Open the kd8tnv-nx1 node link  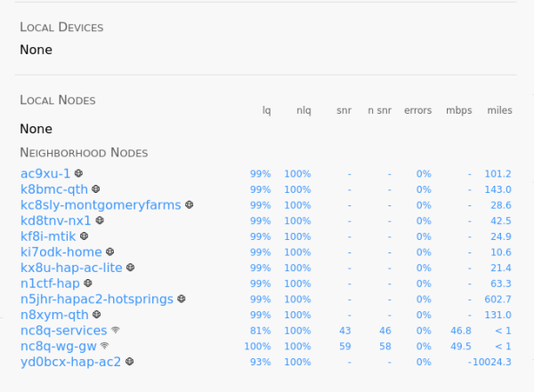click(55, 220)
